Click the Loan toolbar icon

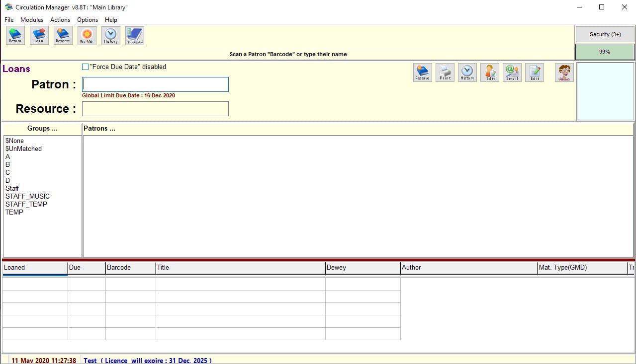point(39,35)
